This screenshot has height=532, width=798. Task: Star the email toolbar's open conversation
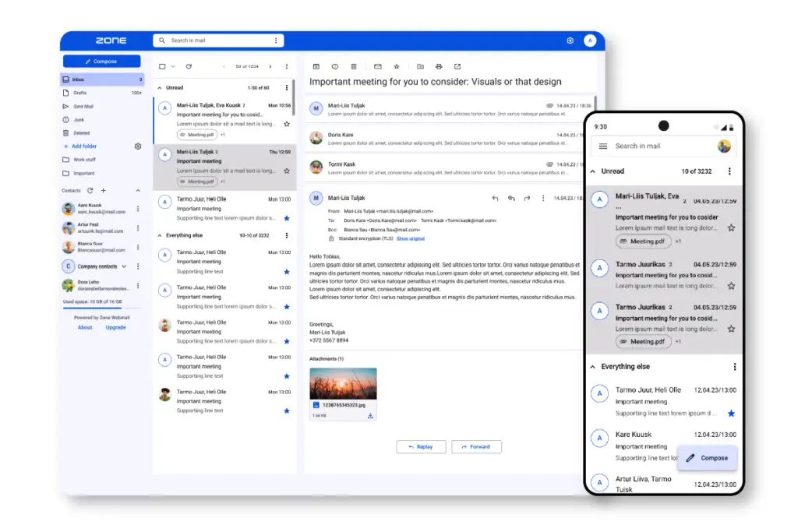pos(397,66)
